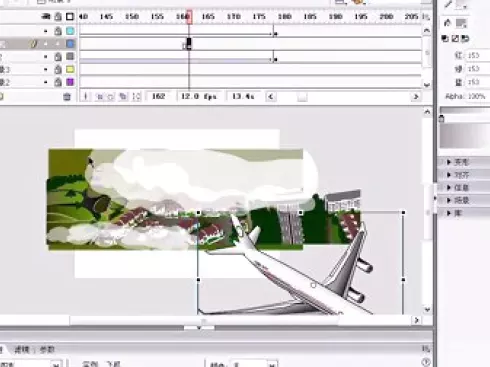Click the gradient color preview bar
This screenshot has width=490, height=367.
click(465, 110)
